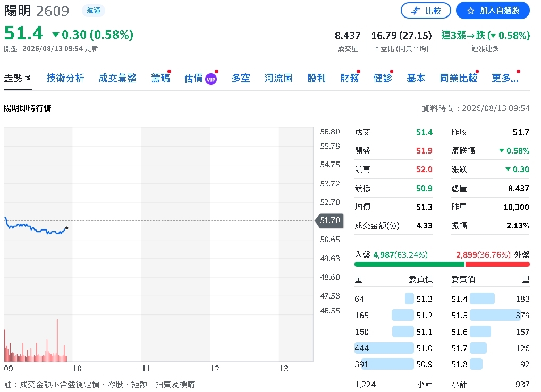Screen dimensions: 541x392
Task: Open the 股利 tab
Action: 316,78
